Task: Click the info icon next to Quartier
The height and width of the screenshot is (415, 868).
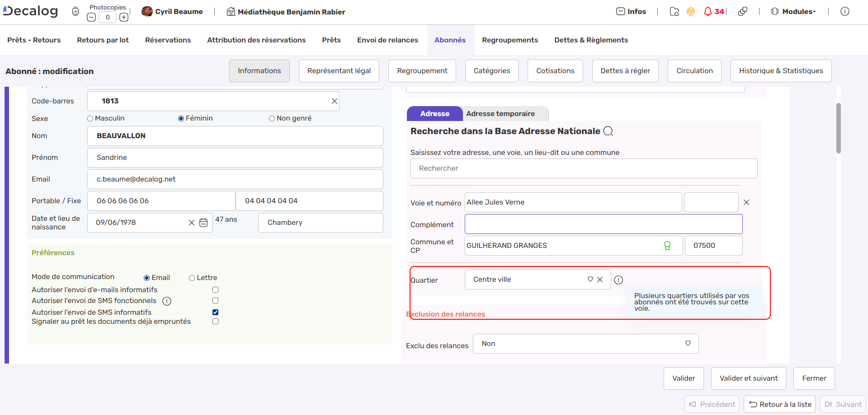Action: (x=618, y=280)
